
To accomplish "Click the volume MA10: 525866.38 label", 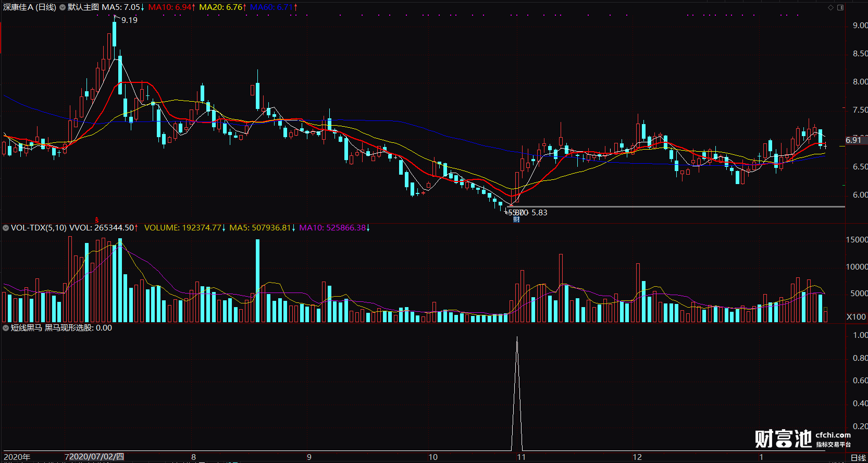I will (334, 228).
